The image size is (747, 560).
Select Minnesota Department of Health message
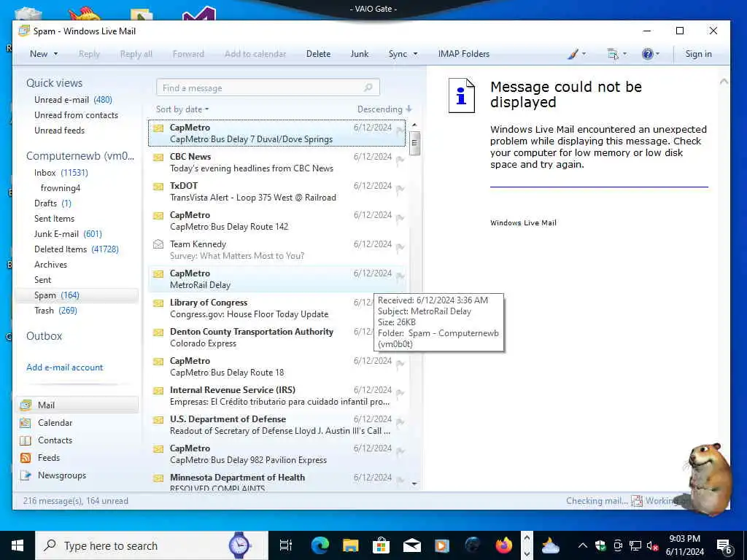[x=276, y=482]
